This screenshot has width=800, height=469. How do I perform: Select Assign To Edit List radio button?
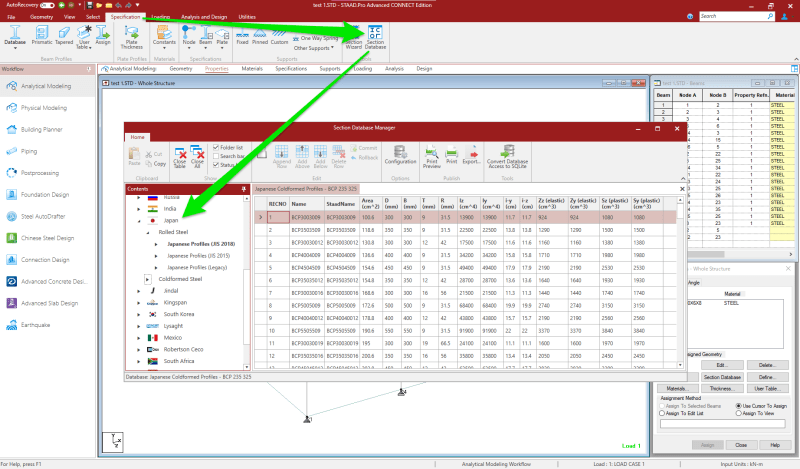pyautogui.click(x=662, y=413)
